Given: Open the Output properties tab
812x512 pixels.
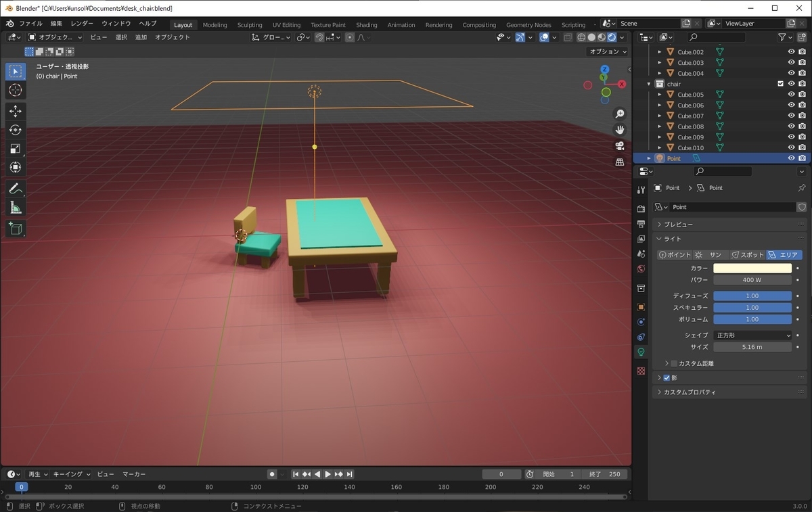Looking at the screenshot, I should click(x=641, y=224).
